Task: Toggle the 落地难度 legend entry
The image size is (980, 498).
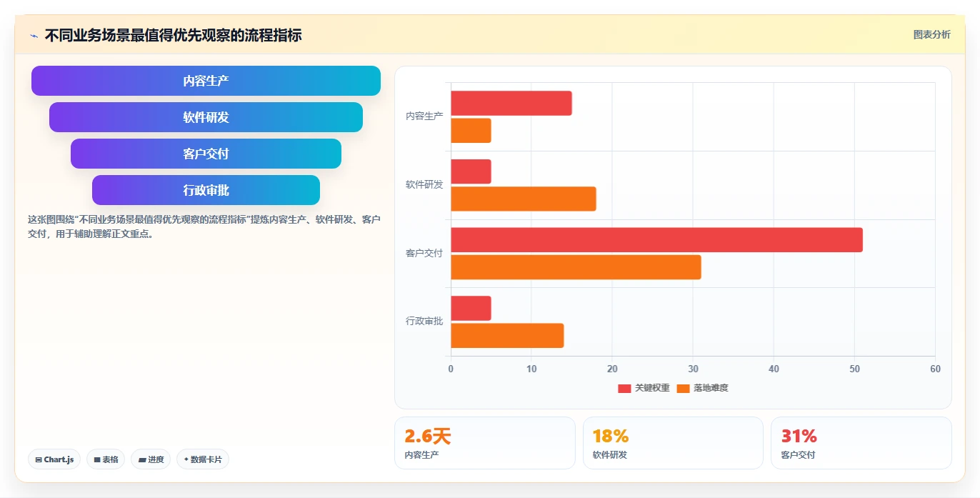Action: click(702, 388)
